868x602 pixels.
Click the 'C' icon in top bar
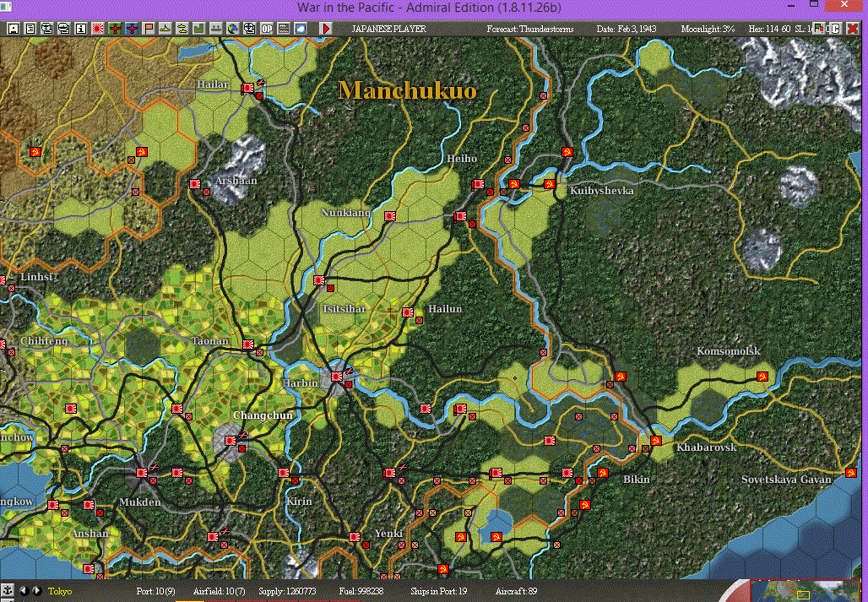tap(835, 28)
